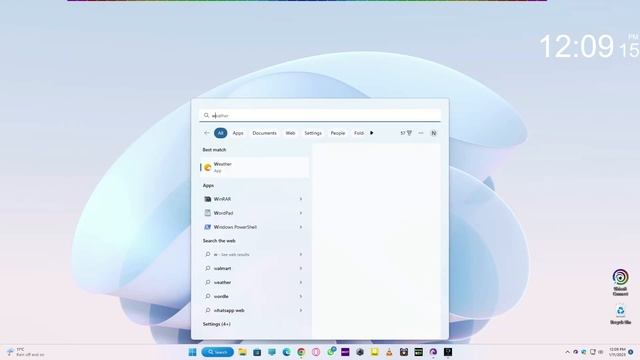Screen dimensions: 640x360
Task: Open the three-dot options menu
Action: (x=421, y=133)
